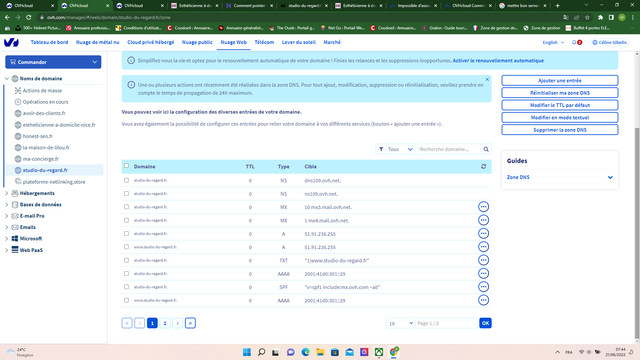Screen dimensions: 640x360
Task: Bookmark this page with star icon
Action: pos(587,18)
